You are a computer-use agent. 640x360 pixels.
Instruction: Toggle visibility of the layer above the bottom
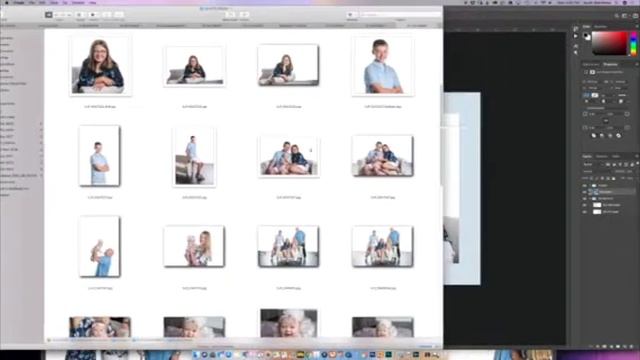584,205
